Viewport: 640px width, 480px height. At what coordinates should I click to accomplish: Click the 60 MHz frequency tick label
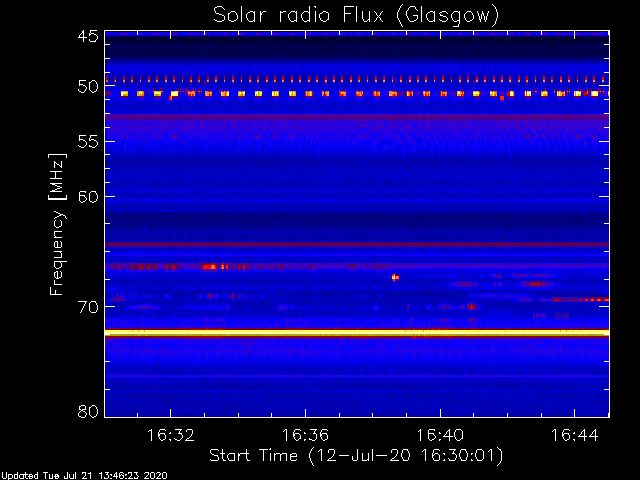tap(88, 197)
